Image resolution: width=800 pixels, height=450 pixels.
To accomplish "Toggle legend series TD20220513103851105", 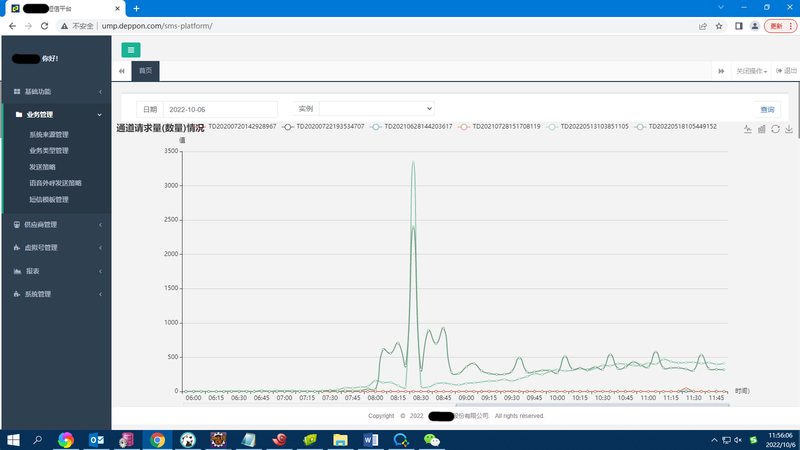I will tap(588, 127).
